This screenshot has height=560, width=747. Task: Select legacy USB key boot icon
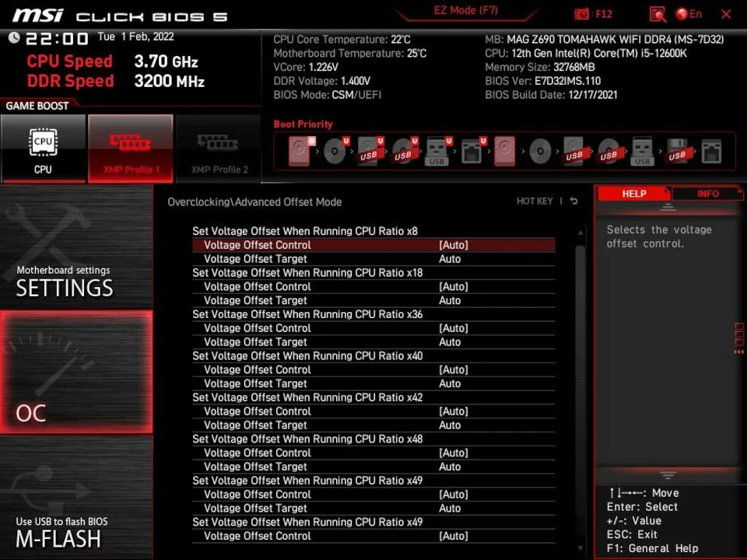(x=642, y=151)
